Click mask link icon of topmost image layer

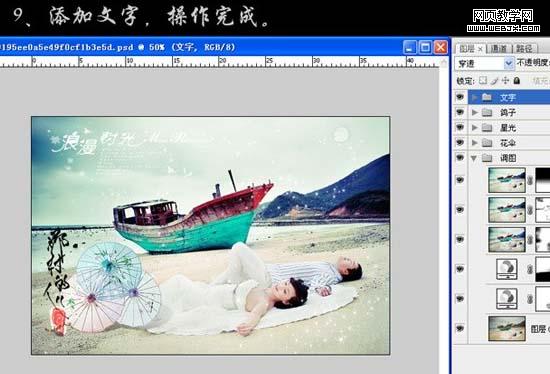click(x=530, y=180)
